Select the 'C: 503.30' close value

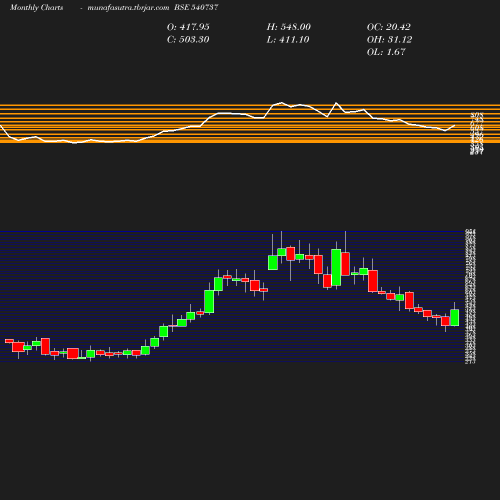188,40
